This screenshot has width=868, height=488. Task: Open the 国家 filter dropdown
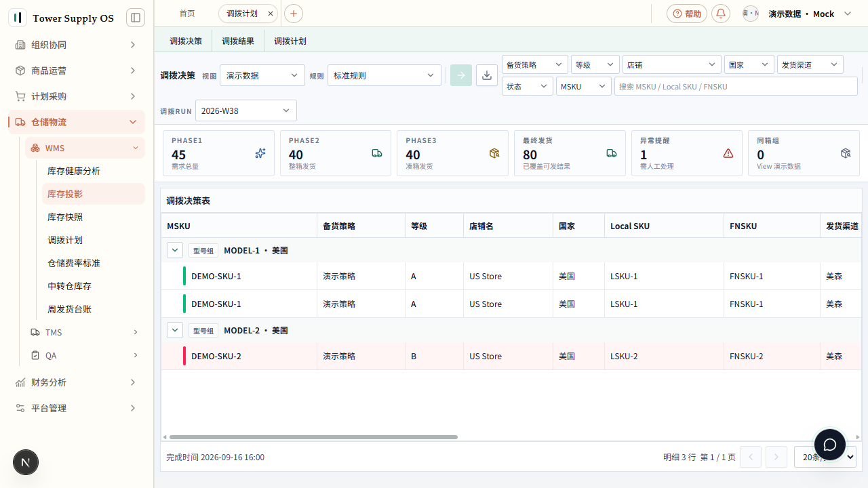[749, 64]
